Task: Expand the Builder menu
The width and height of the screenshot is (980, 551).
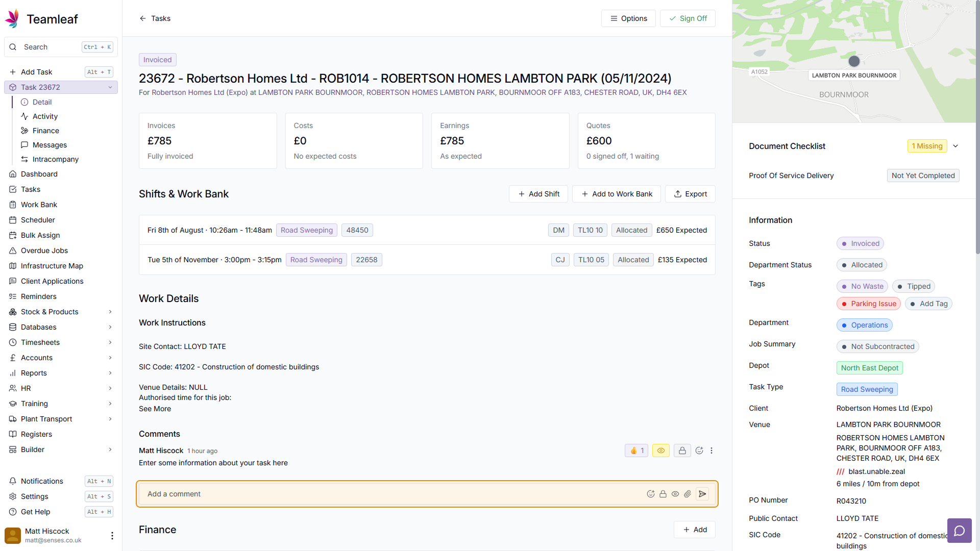Action: (x=110, y=449)
